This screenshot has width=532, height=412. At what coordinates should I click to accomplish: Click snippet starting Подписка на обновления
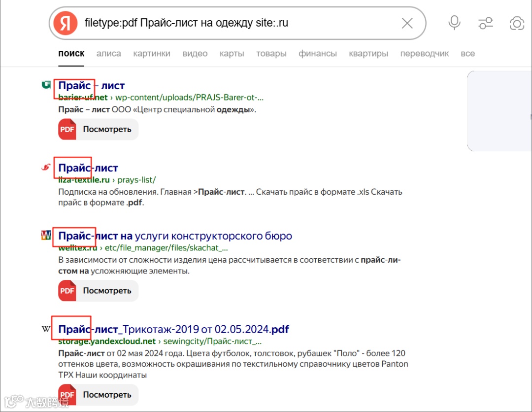pos(230,197)
